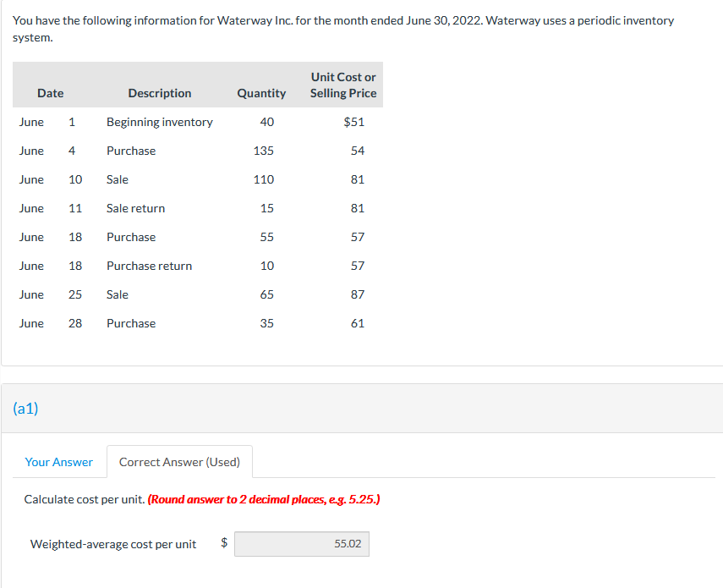Click the 54 unit cost cell
Image resolution: width=723 pixels, height=588 pixels.
pyautogui.click(x=358, y=151)
